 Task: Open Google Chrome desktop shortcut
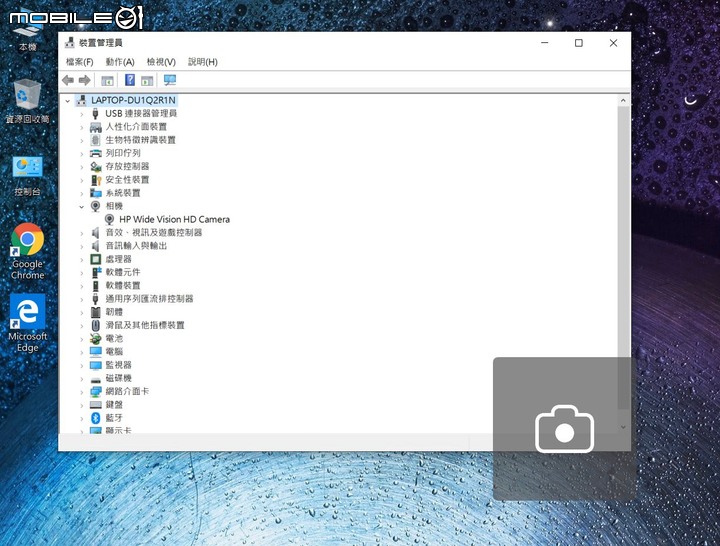point(28,251)
